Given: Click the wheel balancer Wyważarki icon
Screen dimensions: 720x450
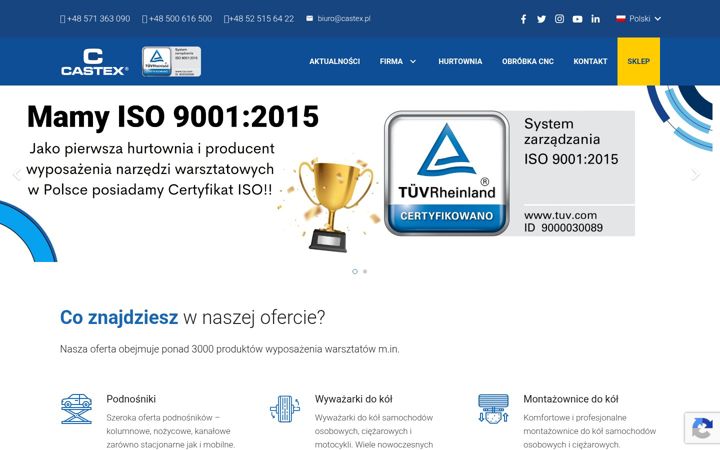Looking at the screenshot, I should point(285,409).
